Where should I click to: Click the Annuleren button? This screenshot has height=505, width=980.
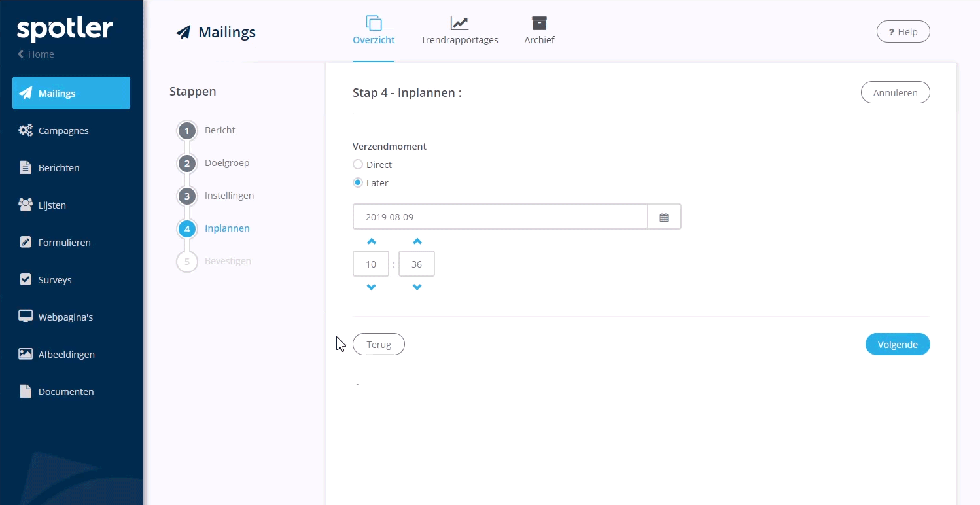point(895,92)
